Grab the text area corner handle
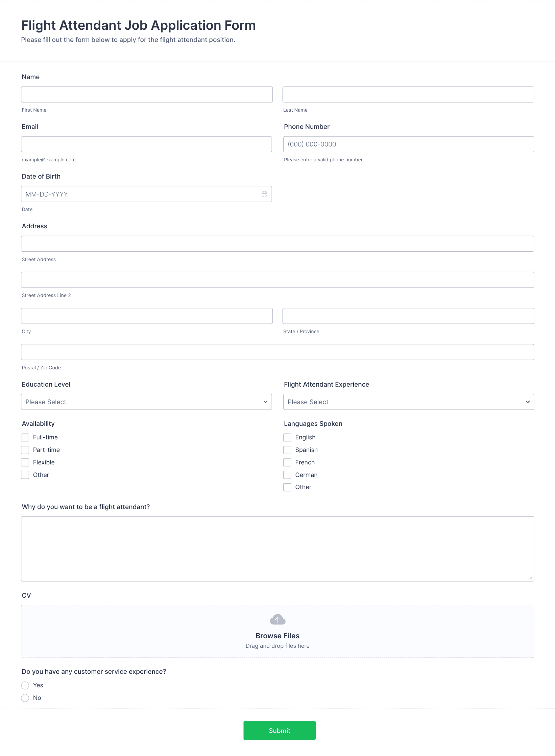This screenshot has height=756, width=555. click(531, 578)
